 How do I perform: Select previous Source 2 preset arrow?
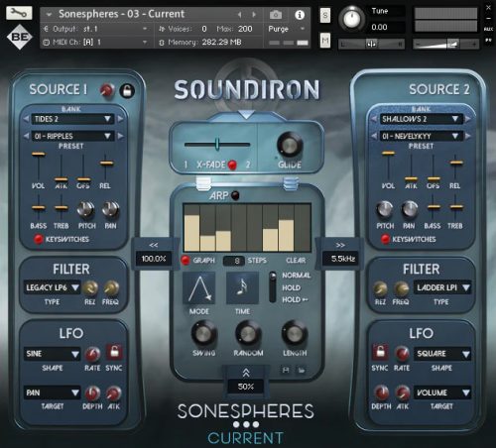374,136
